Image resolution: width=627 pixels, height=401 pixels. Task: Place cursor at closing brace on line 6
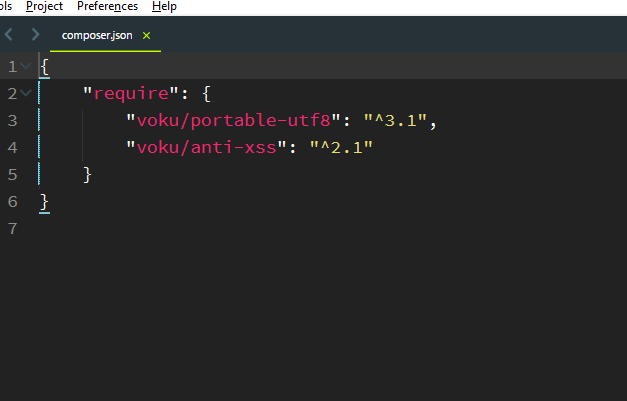click(x=44, y=202)
